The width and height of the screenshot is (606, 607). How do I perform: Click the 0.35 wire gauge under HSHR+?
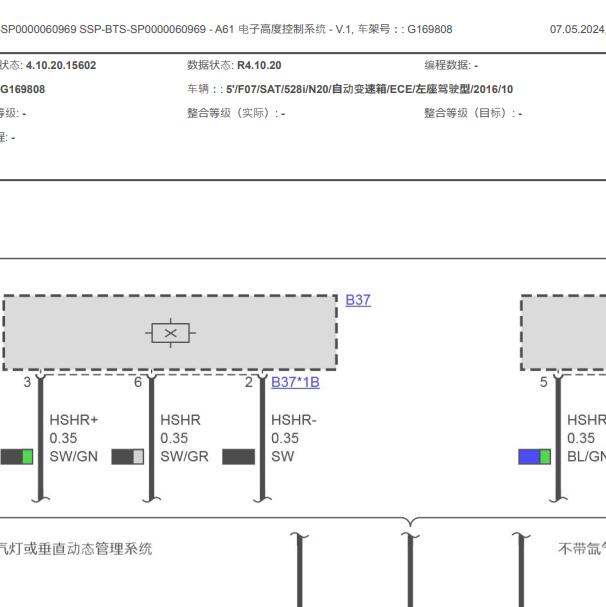click(x=63, y=438)
